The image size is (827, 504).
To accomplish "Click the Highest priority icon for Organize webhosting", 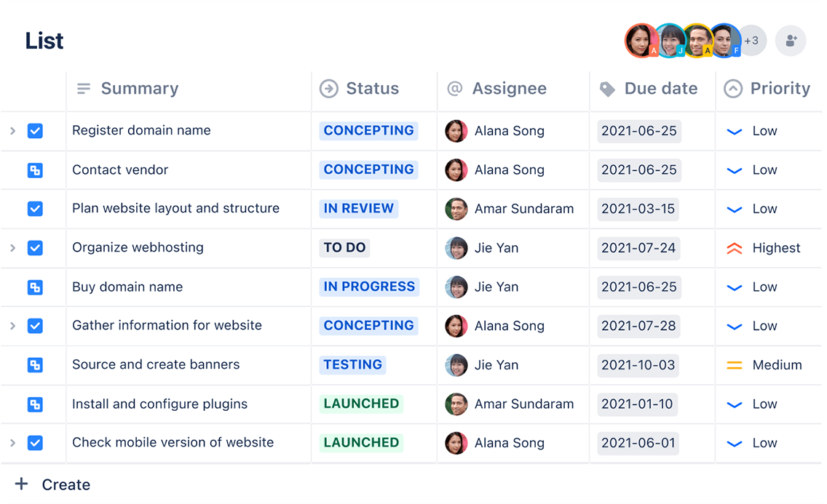I will click(735, 248).
